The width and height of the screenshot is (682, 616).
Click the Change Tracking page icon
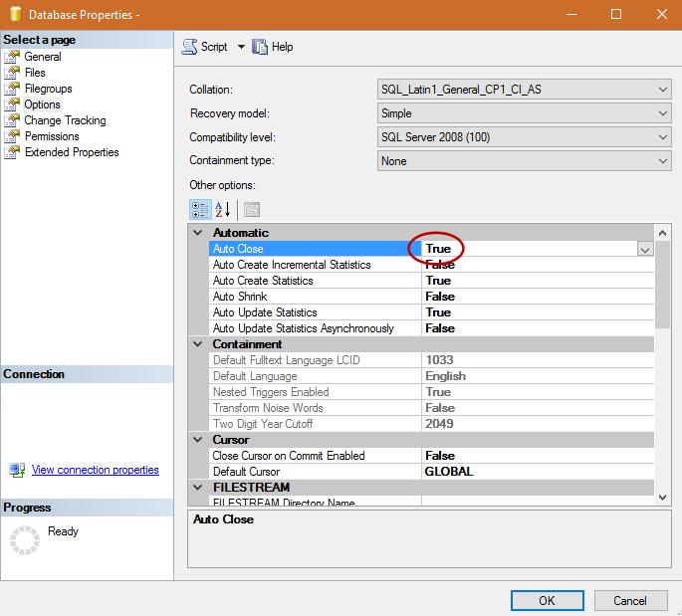(x=12, y=120)
